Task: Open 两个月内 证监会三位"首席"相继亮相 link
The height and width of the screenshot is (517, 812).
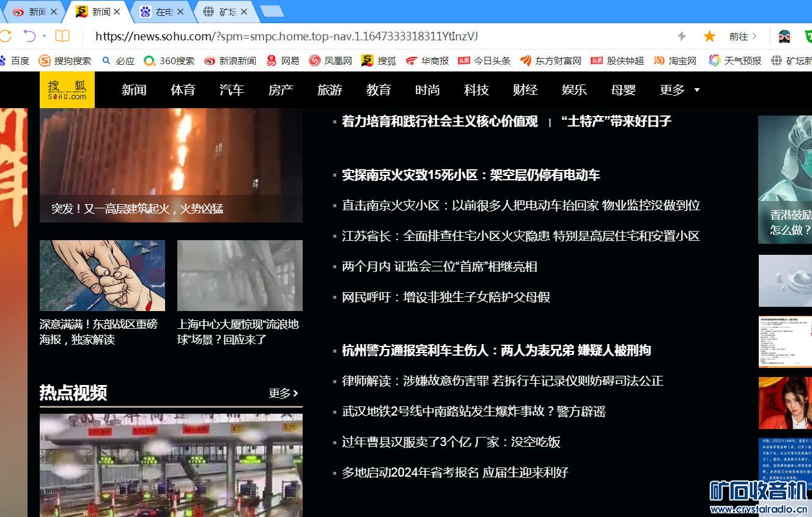Action: tap(440, 266)
